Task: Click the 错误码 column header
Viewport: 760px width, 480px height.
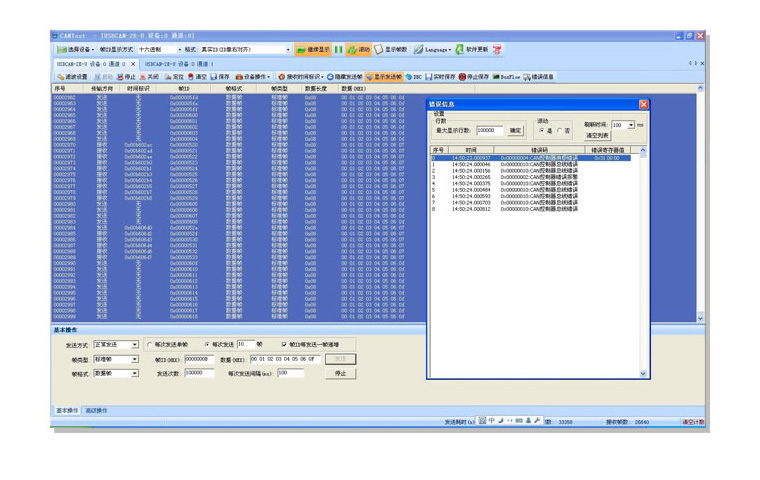Action: point(539,150)
